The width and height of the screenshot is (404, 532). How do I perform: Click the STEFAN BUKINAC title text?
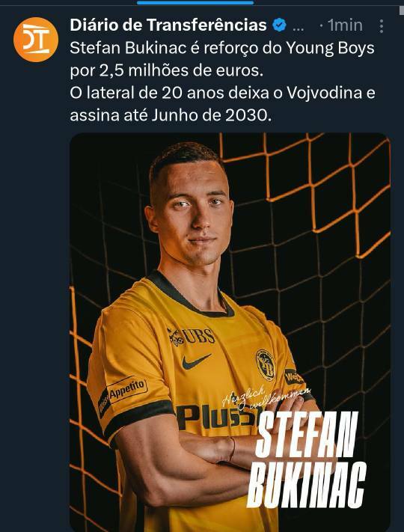[x=307, y=459]
